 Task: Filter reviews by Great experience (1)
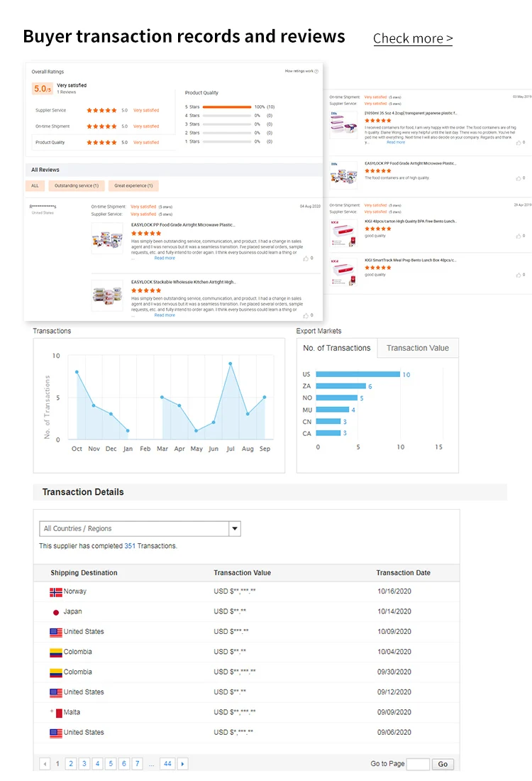(133, 186)
